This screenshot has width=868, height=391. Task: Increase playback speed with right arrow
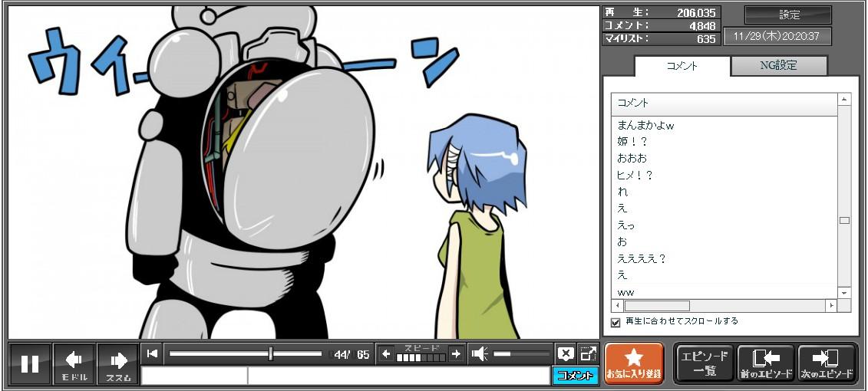tap(456, 353)
